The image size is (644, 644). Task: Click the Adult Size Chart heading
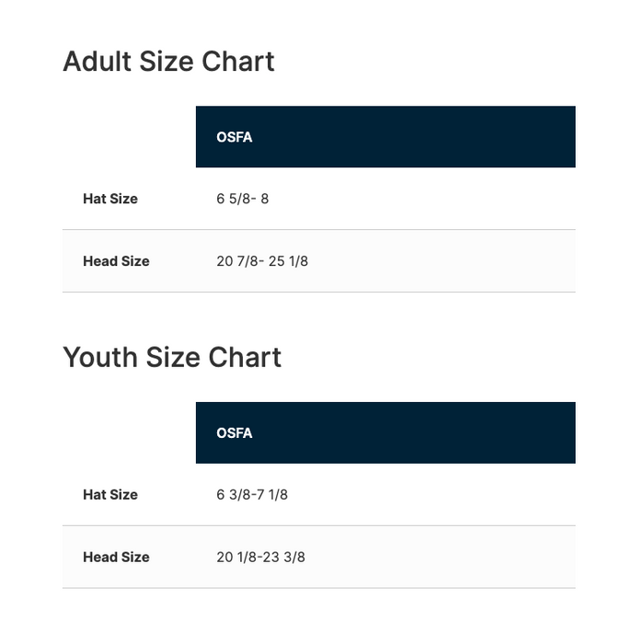pyautogui.click(x=168, y=62)
